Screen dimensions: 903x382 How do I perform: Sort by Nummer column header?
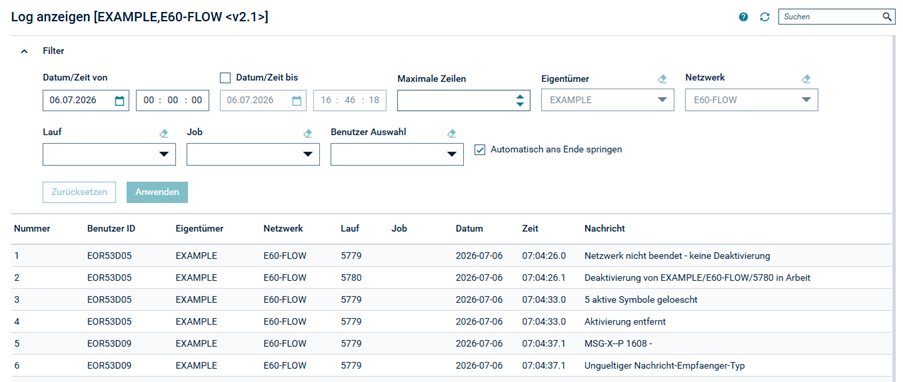[x=32, y=229]
